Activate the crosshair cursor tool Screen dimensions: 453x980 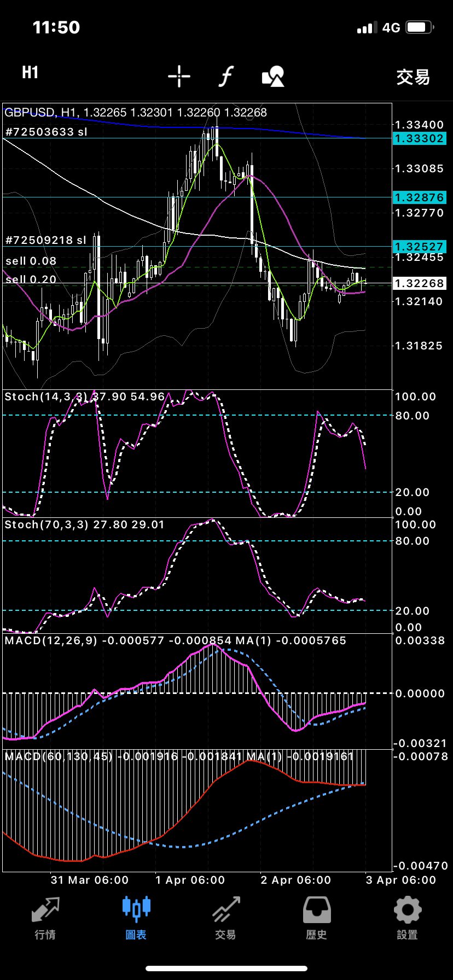[x=179, y=77]
